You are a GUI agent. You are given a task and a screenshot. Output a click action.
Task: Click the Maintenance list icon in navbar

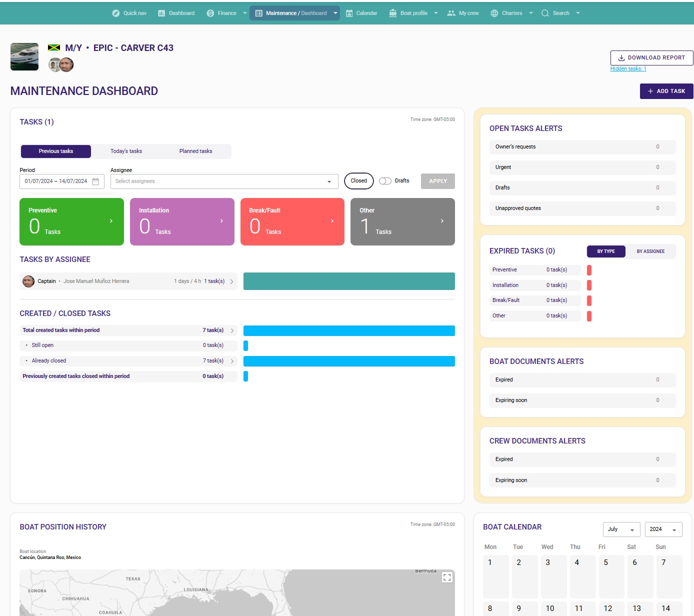[x=259, y=13]
